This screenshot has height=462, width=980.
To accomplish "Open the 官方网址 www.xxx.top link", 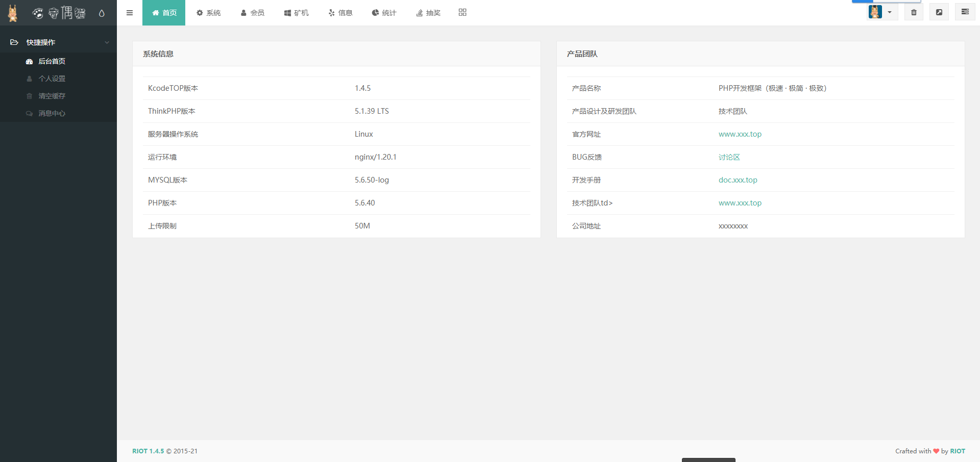I will pos(740,134).
